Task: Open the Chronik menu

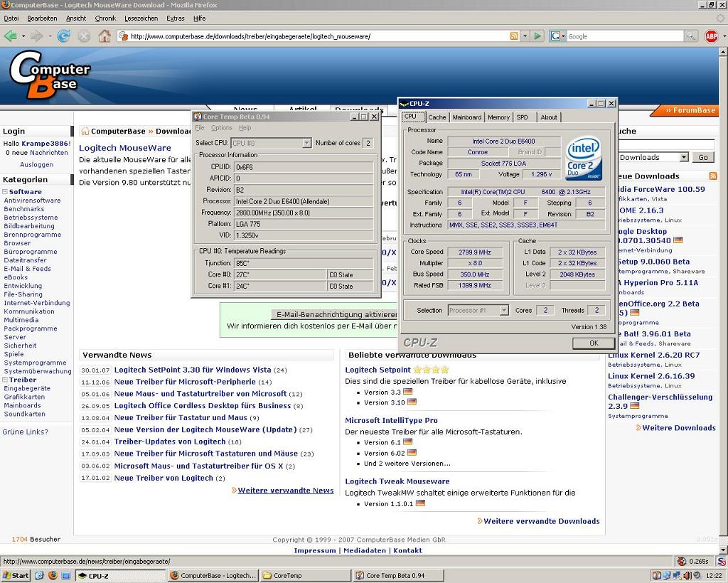Action: pyautogui.click(x=105, y=18)
